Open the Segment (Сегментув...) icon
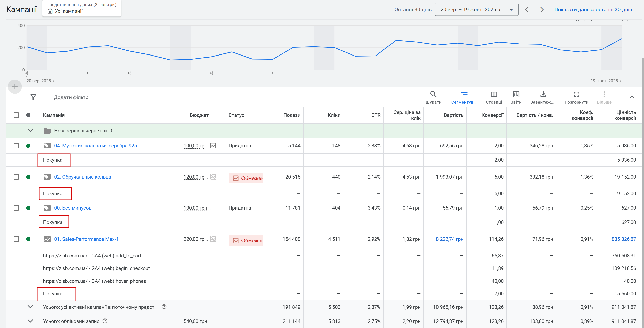 click(x=464, y=94)
